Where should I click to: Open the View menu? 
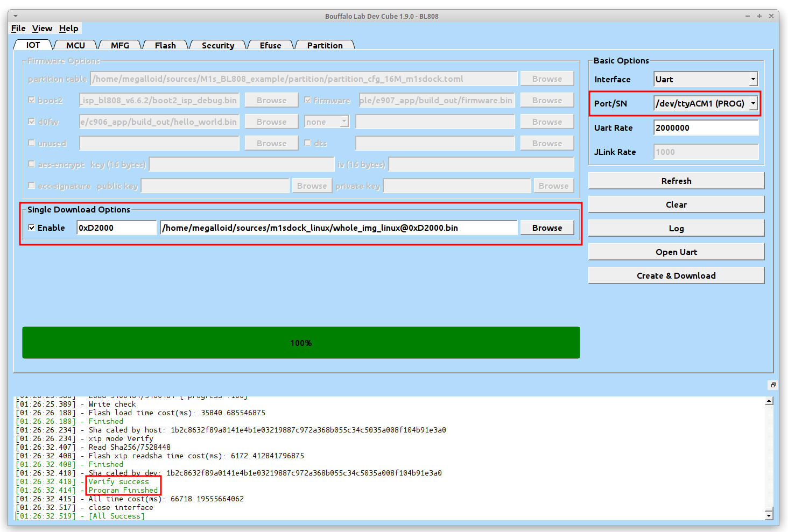pos(42,29)
